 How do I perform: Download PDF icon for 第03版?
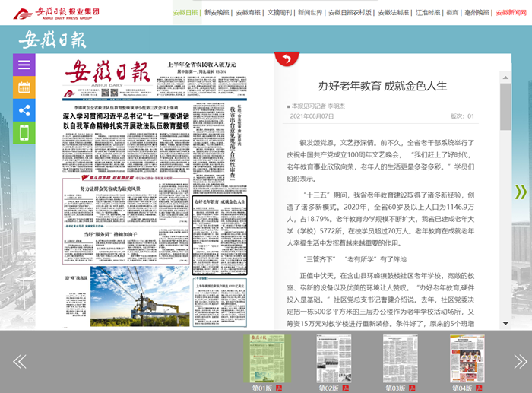point(412,388)
